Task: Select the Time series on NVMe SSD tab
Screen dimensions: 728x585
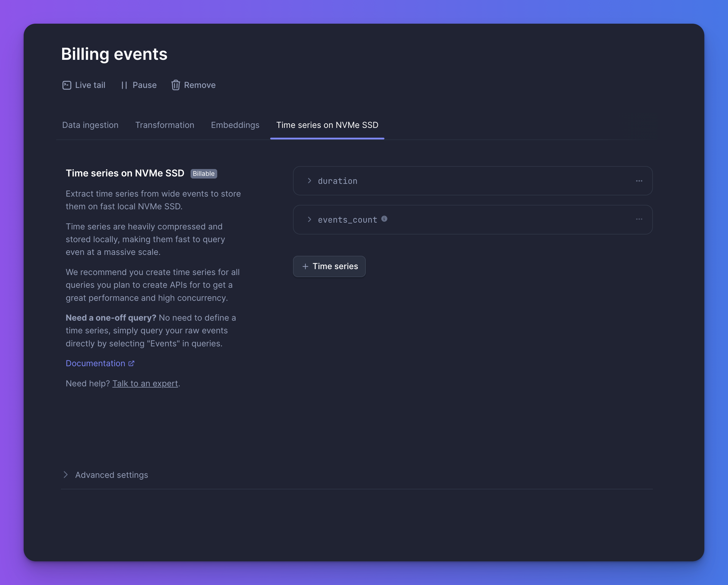Action: pyautogui.click(x=327, y=125)
